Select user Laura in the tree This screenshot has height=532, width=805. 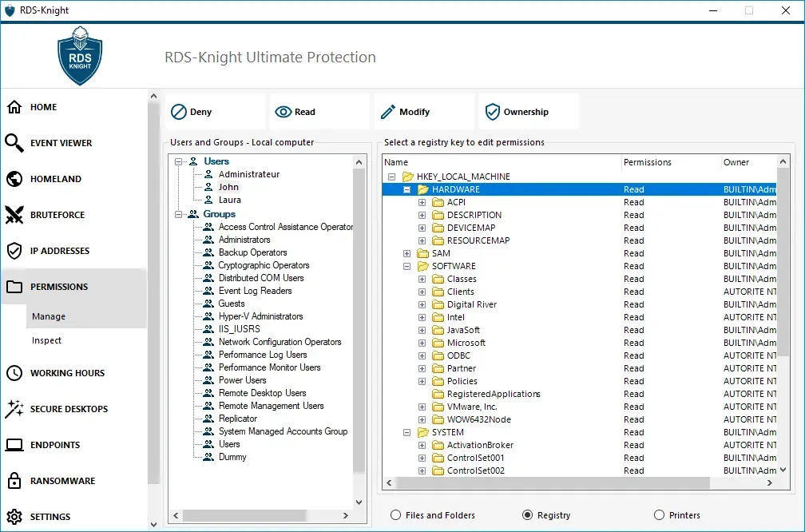click(229, 200)
